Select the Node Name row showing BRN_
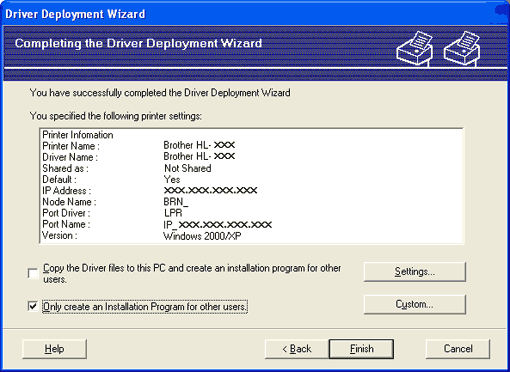 coord(252,202)
